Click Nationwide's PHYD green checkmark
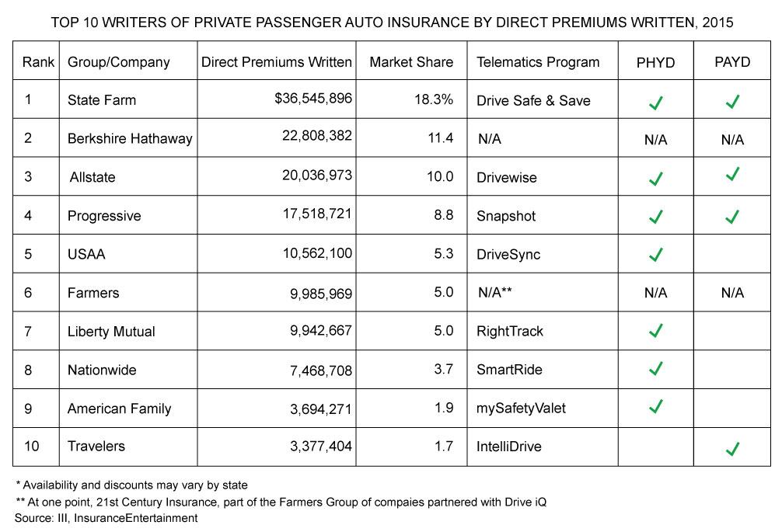 tap(655, 367)
